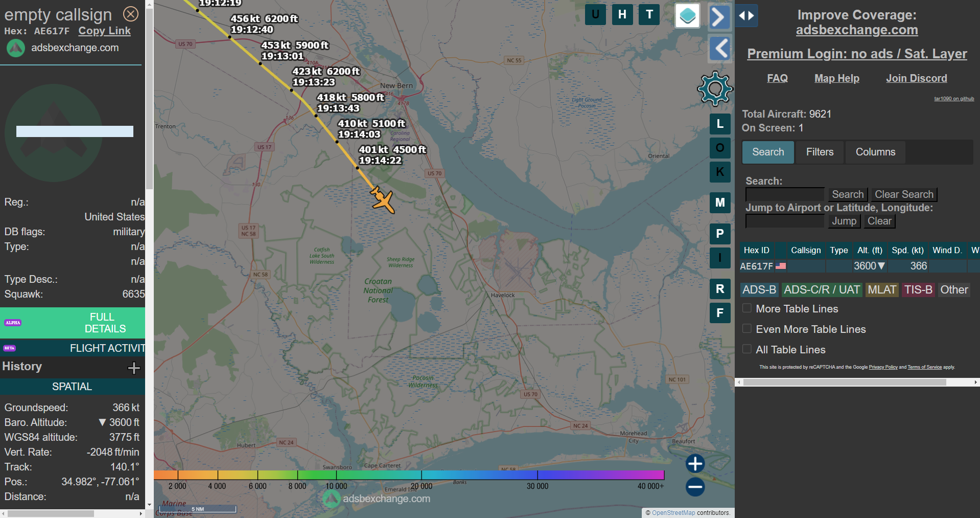Screen dimensions: 980x518
Task: Click the Search button beside the field
Action: pos(848,194)
